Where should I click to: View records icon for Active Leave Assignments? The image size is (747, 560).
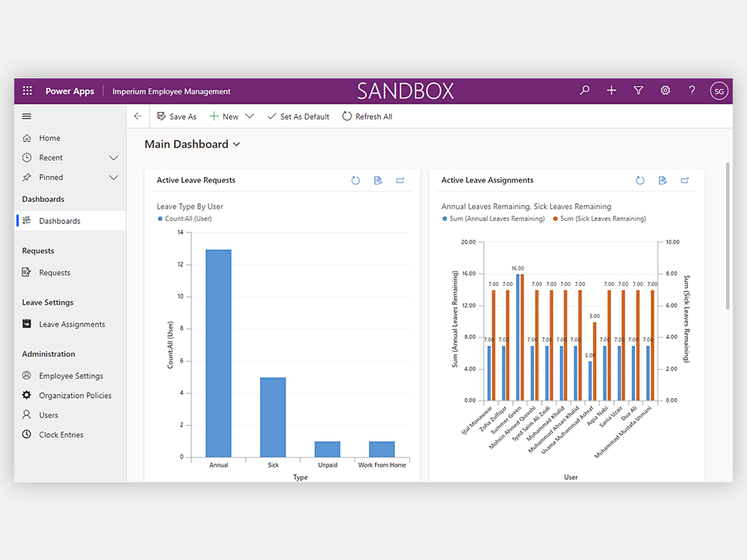tap(662, 180)
